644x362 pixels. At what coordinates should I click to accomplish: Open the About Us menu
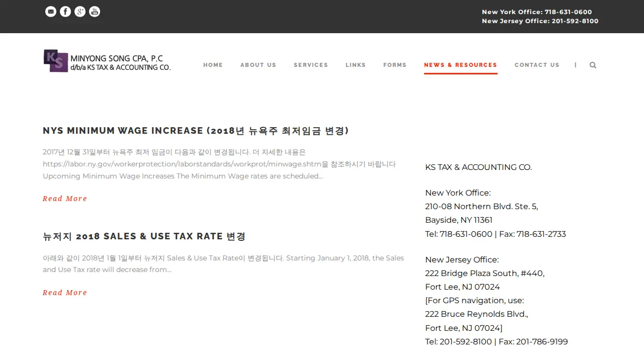(x=258, y=65)
